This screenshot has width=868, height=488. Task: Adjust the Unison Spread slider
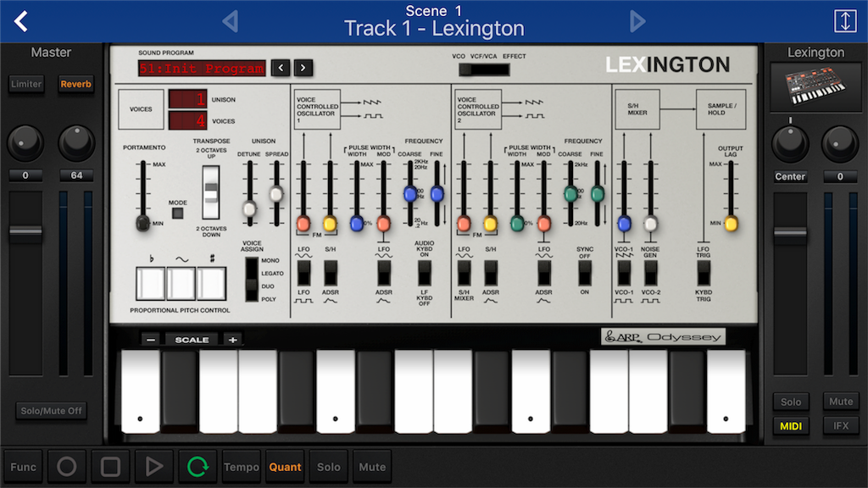tap(275, 194)
